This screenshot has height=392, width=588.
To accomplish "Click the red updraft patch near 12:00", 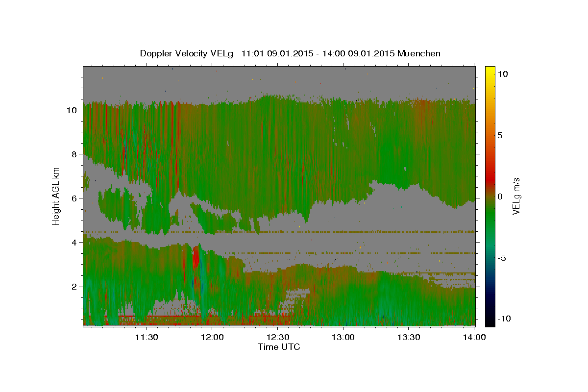I will 196,257.
